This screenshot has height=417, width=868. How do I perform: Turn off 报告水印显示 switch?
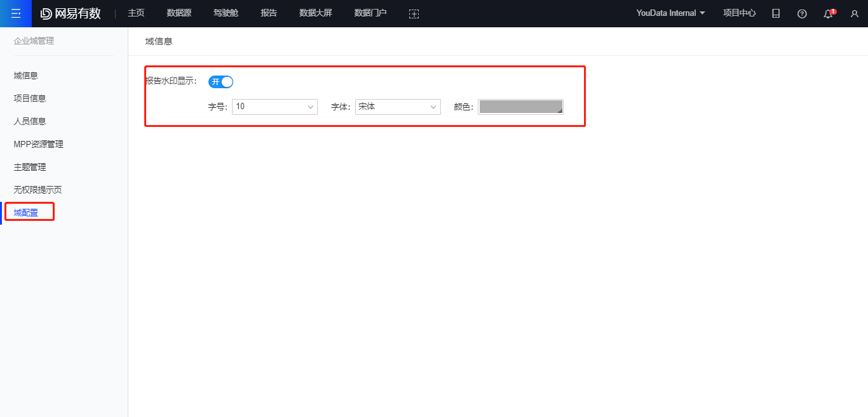pos(220,81)
